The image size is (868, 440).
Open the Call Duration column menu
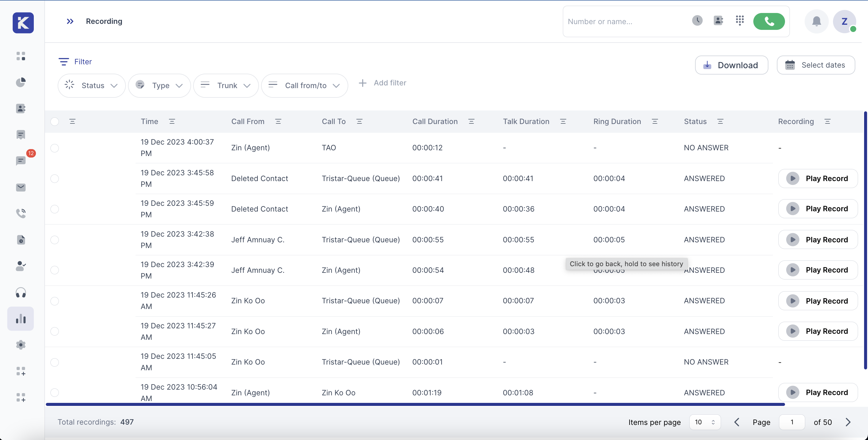[471, 121]
